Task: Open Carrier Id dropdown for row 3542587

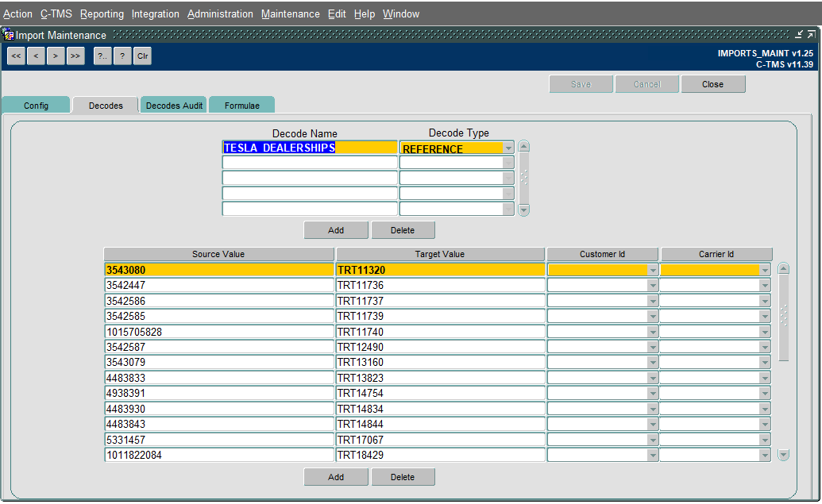Action: click(x=765, y=348)
